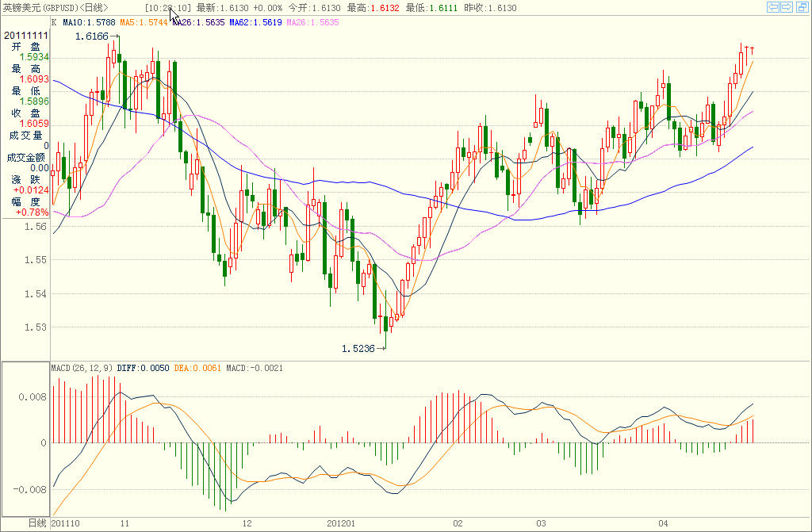This screenshot has height=532, width=812.
Task: Select the 日线 period label at bottom left
Action: coord(37,523)
